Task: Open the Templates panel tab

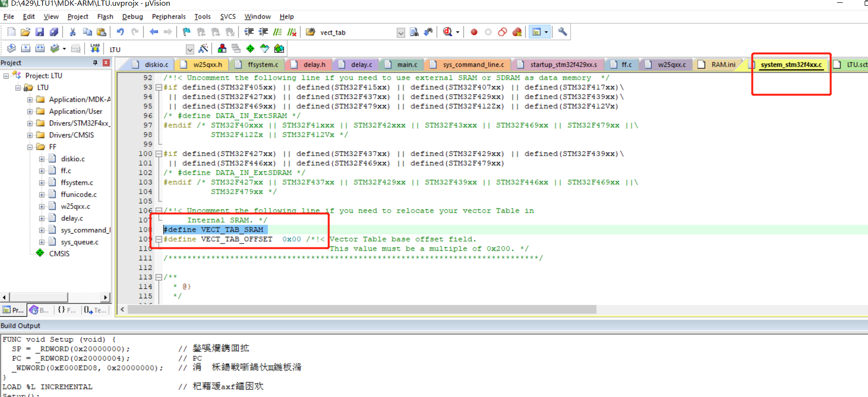Action: pyautogui.click(x=95, y=310)
